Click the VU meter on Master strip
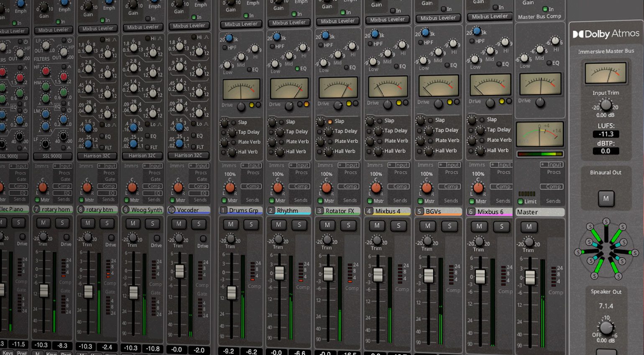This screenshot has height=355, width=644. (x=540, y=84)
